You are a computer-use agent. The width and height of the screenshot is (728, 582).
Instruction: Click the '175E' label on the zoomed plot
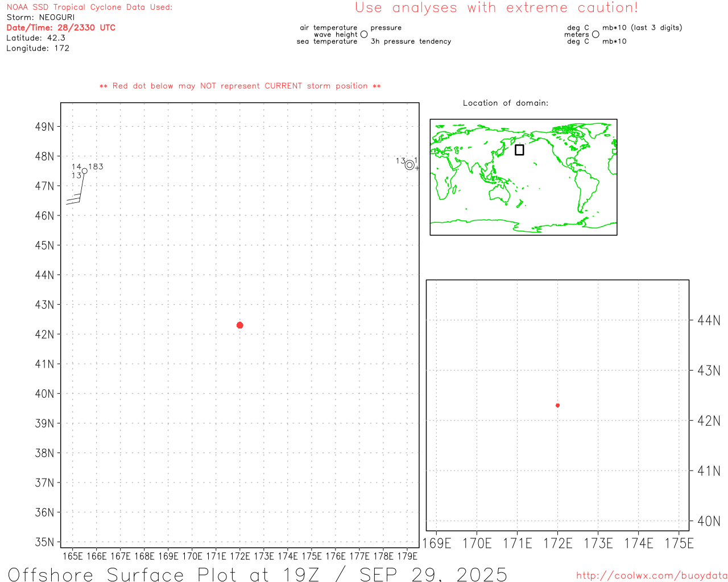point(679,543)
